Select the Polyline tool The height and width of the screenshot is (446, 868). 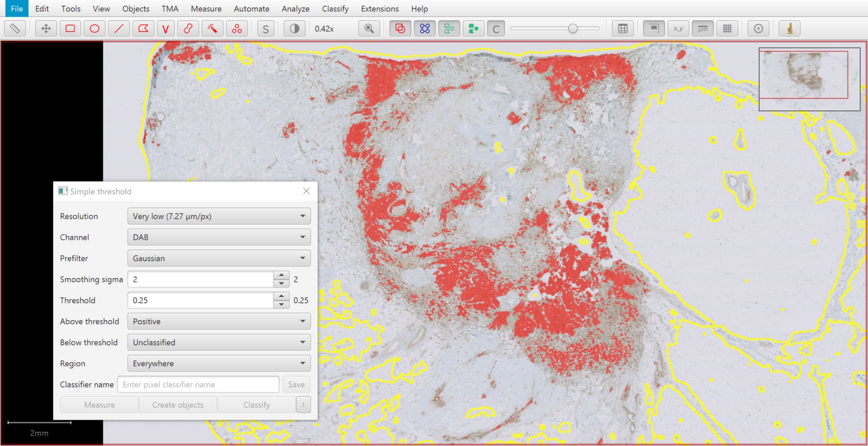[x=165, y=28]
